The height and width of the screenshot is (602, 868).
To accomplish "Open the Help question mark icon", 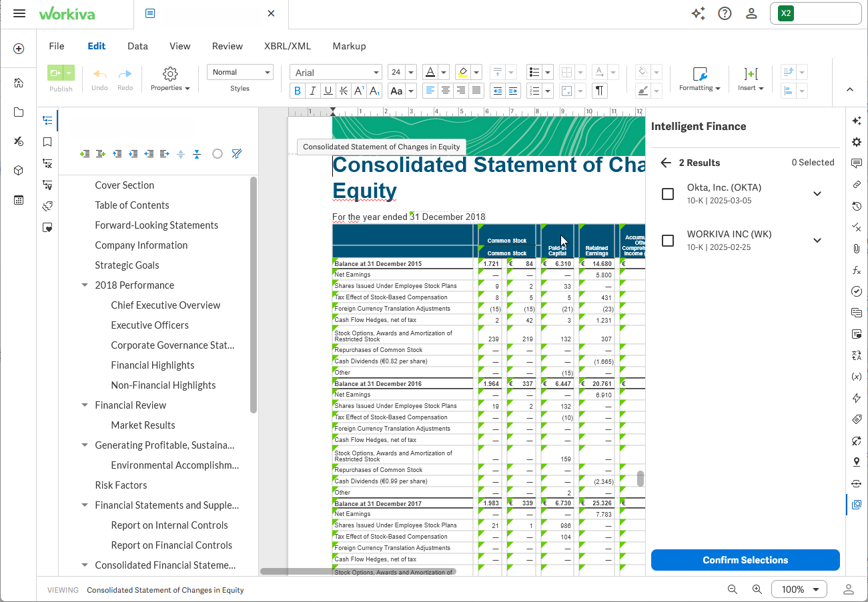I will pyautogui.click(x=725, y=13).
